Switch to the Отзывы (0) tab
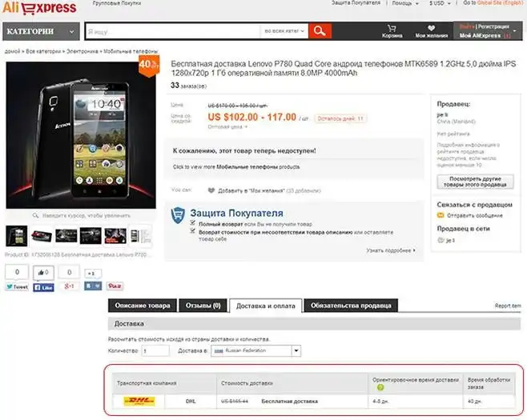This screenshot has height=420, width=527. click(203, 306)
